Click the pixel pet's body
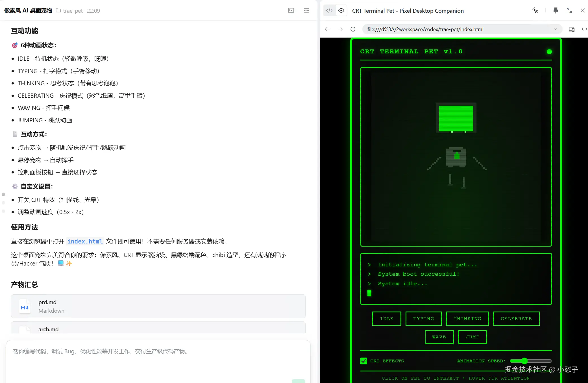 pos(456,157)
